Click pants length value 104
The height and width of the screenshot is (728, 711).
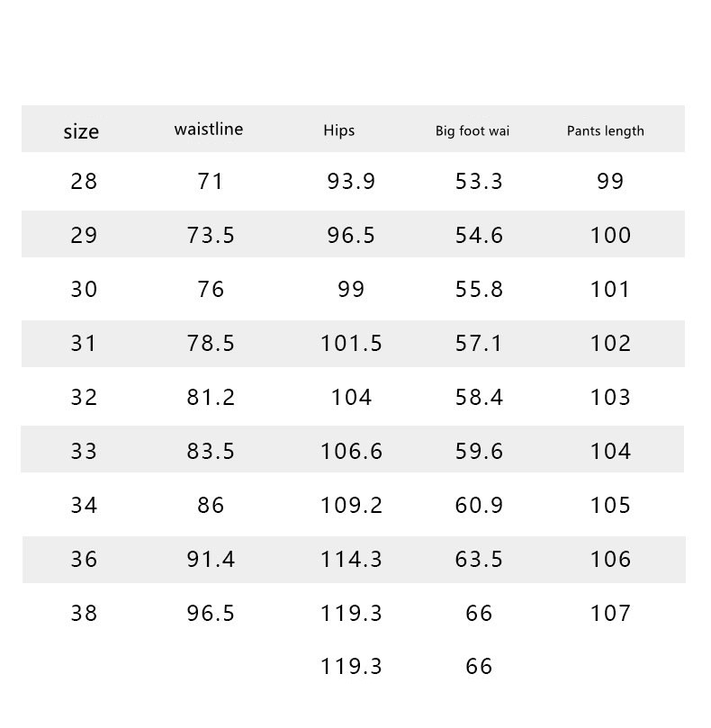pos(611,452)
